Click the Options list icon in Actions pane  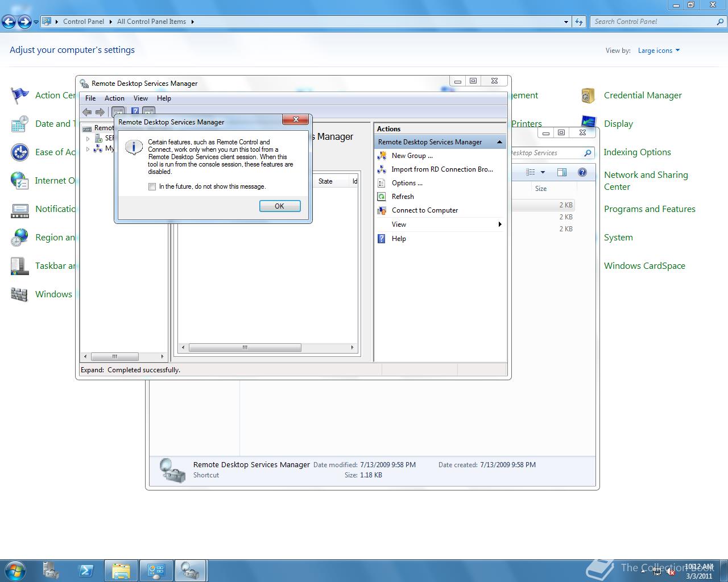point(382,183)
